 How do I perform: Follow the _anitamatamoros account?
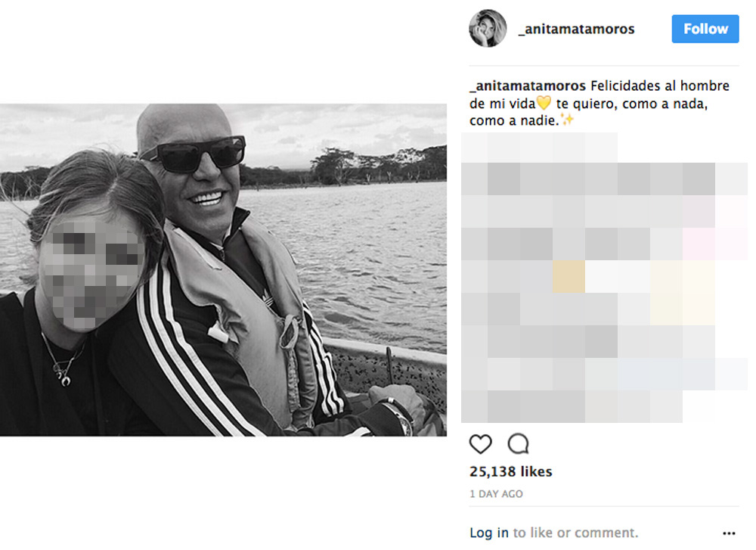[x=705, y=29]
